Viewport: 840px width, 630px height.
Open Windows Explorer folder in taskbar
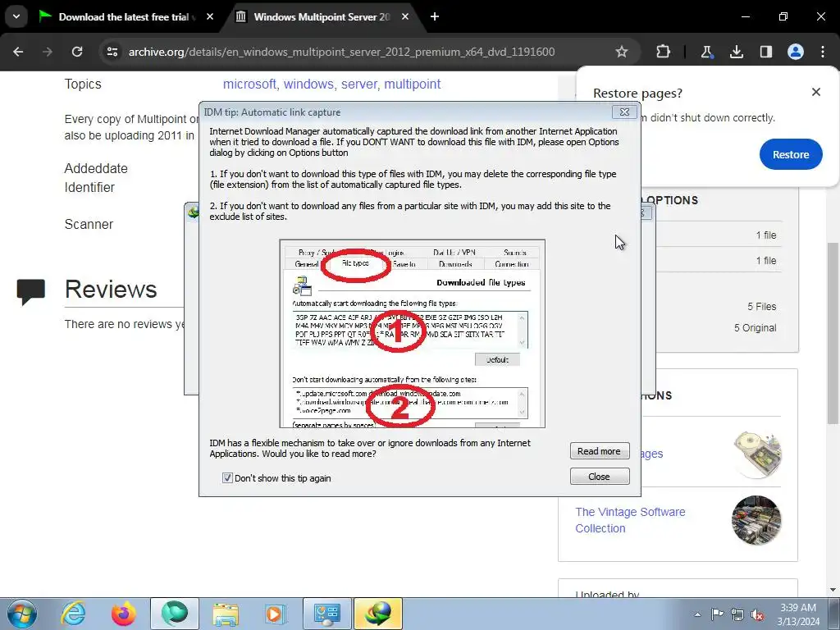226,614
